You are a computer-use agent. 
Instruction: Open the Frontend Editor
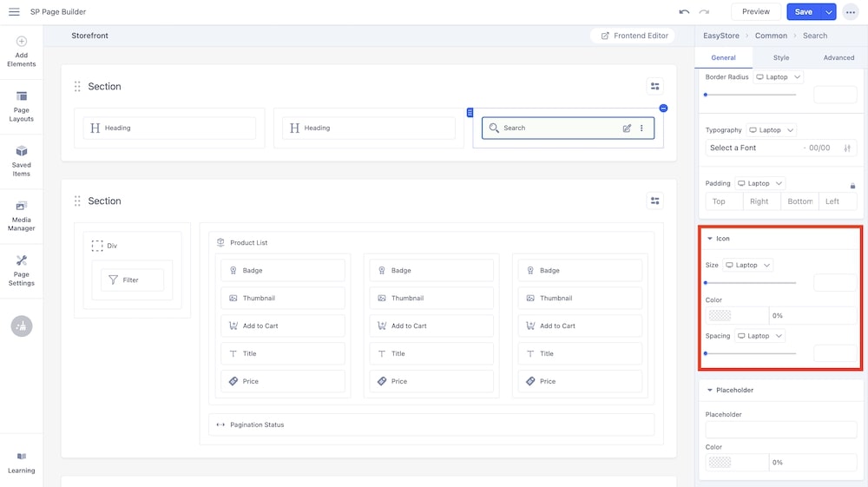coord(635,36)
